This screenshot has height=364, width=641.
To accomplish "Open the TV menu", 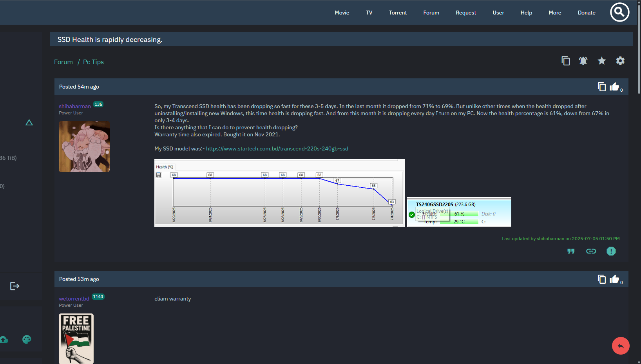I will click(x=369, y=13).
